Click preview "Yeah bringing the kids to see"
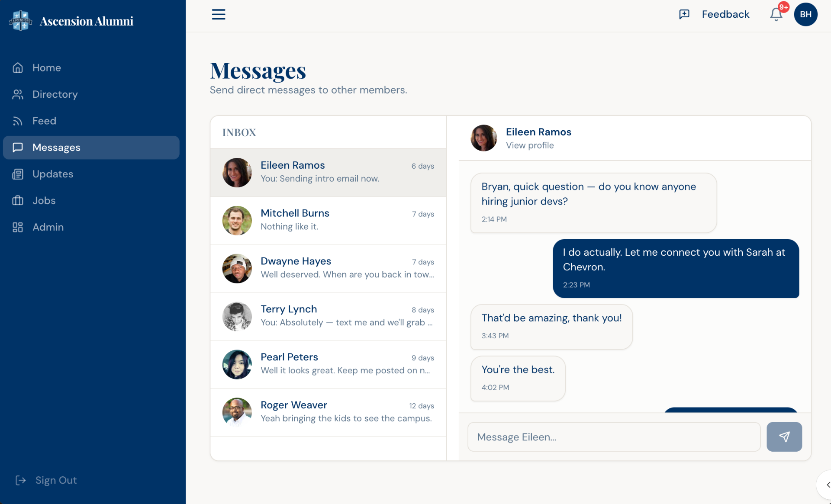831x504 pixels. tap(346, 419)
